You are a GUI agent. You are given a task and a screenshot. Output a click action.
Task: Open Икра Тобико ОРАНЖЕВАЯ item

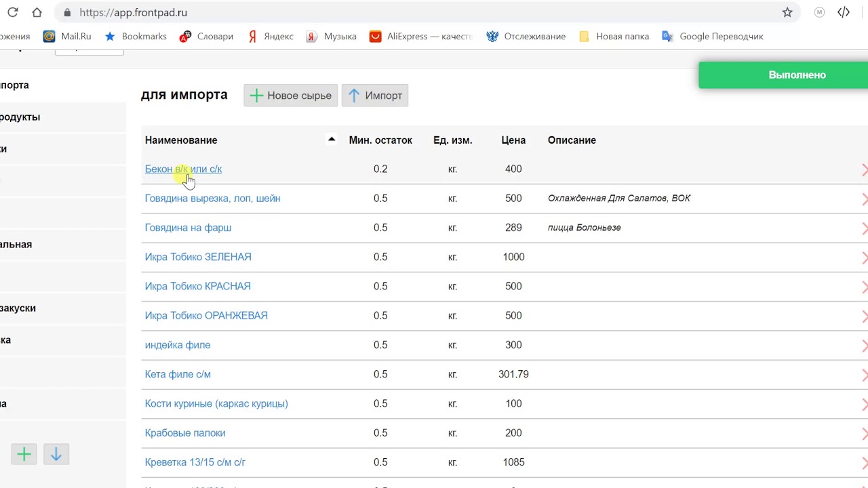coord(206,316)
